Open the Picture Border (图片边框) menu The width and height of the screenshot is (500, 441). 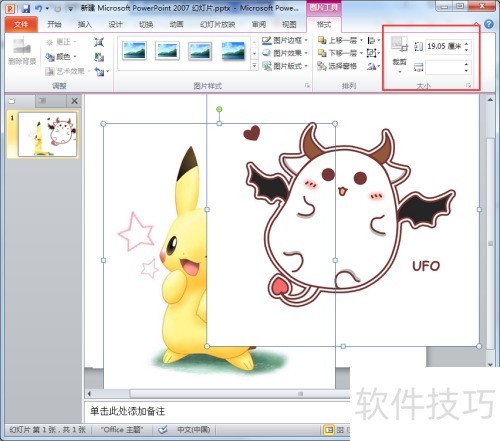[285, 40]
